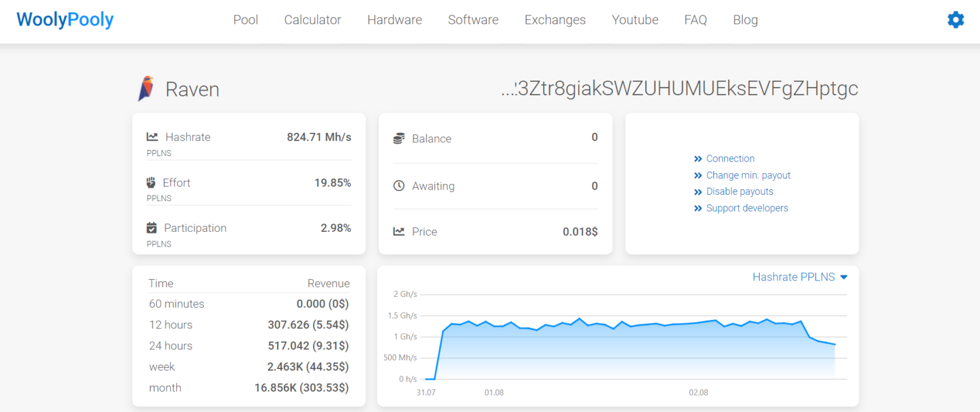Viewport: 980px width, 412px height.
Task: Click the Effort fist icon
Action: 151,182
